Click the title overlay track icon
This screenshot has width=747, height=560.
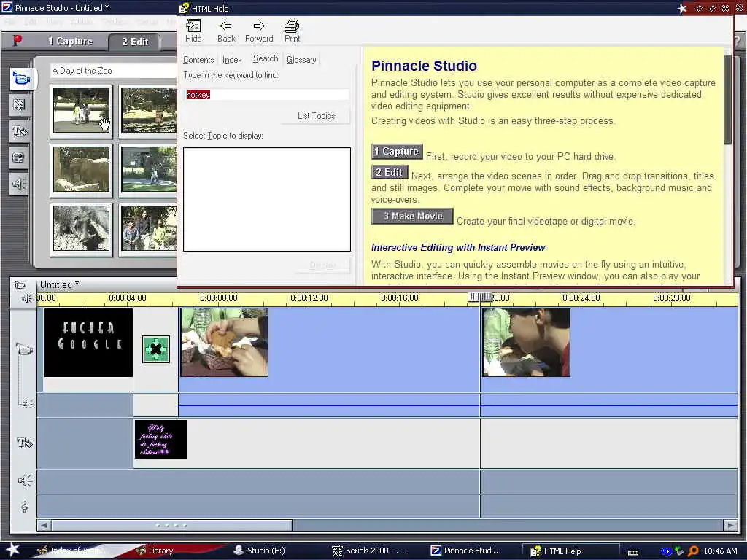(24, 443)
